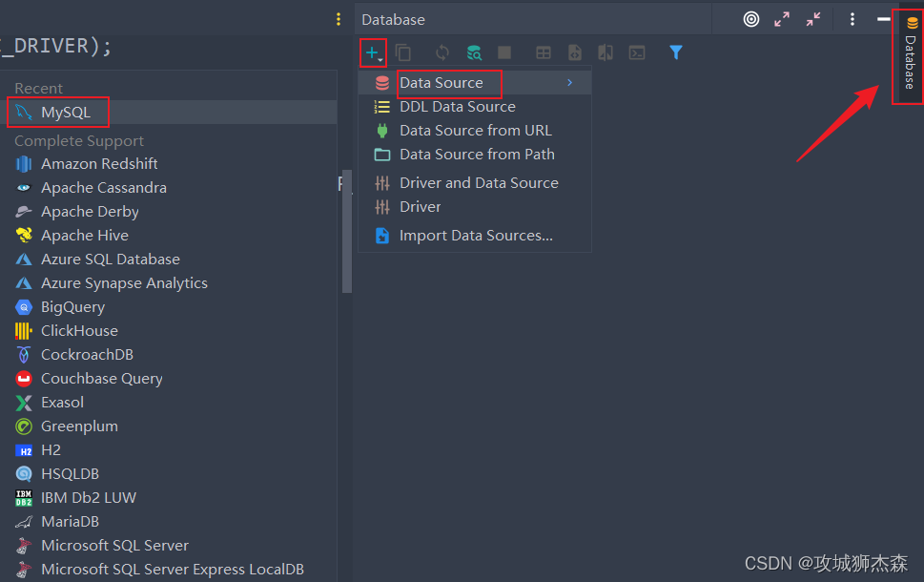Screen dimensions: 924x582
Task: Select HSQLDB data source
Action: [169, 474]
